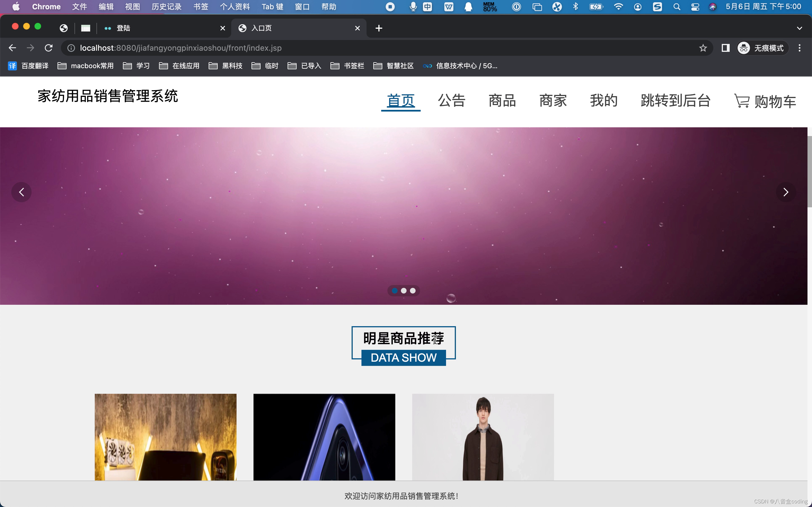The width and height of the screenshot is (812, 507).
Task: Open the 黑科技 bookmarks folder
Action: click(226, 66)
